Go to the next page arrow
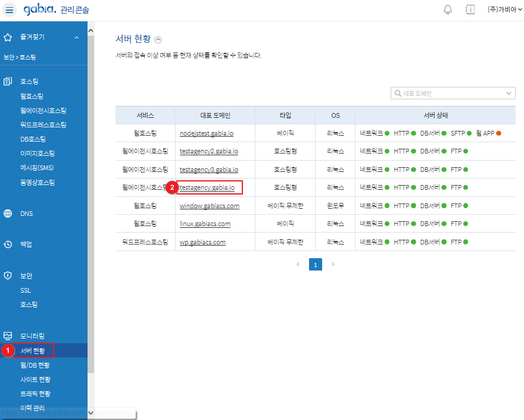Image resolution: width=524 pixels, height=420 pixels. [333, 264]
